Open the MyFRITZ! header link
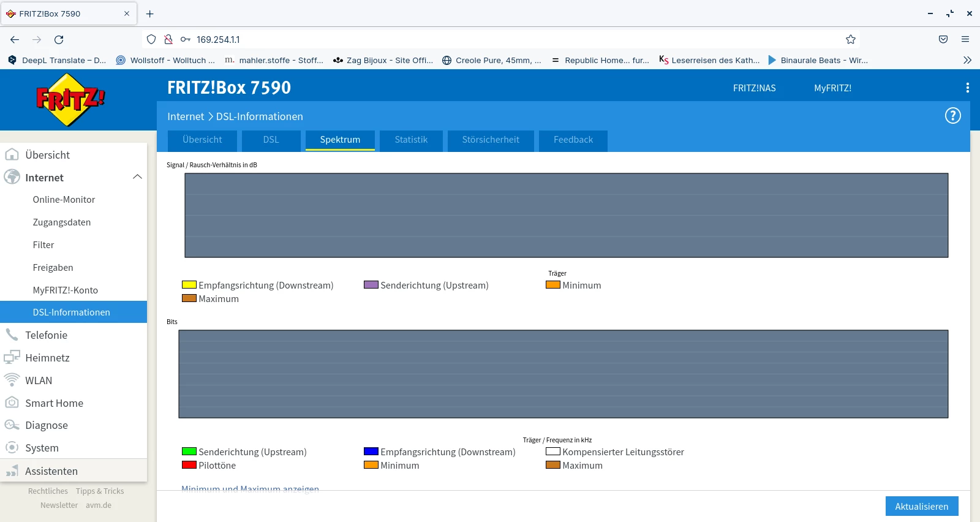This screenshot has width=980, height=522. pyautogui.click(x=832, y=88)
